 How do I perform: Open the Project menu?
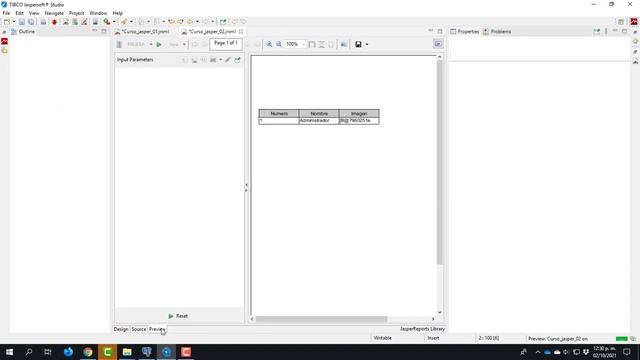pyautogui.click(x=76, y=13)
